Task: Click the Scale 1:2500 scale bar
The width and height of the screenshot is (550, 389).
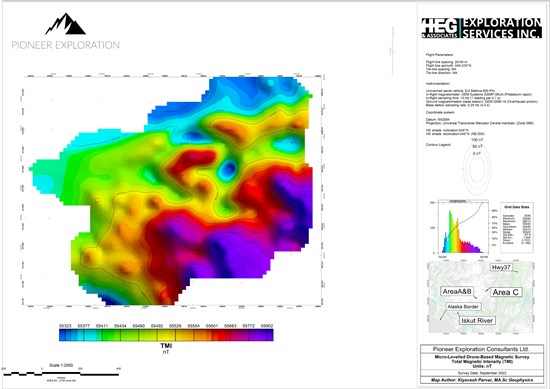Action: (61, 373)
